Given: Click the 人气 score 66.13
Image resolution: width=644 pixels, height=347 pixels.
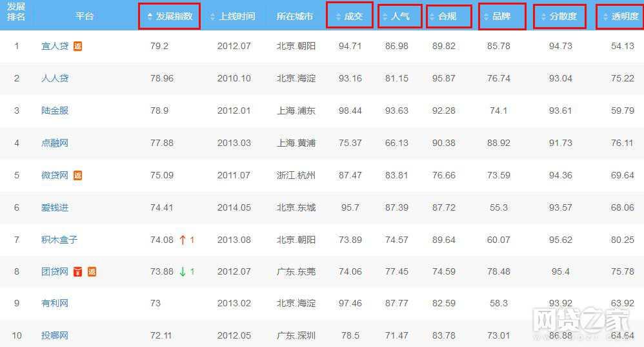Looking at the screenshot, I should click(x=397, y=143).
